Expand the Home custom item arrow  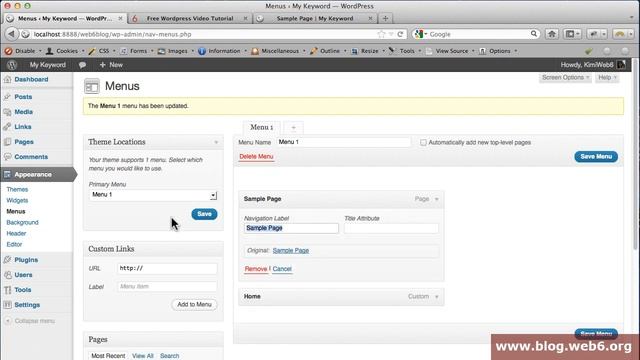(436, 297)
